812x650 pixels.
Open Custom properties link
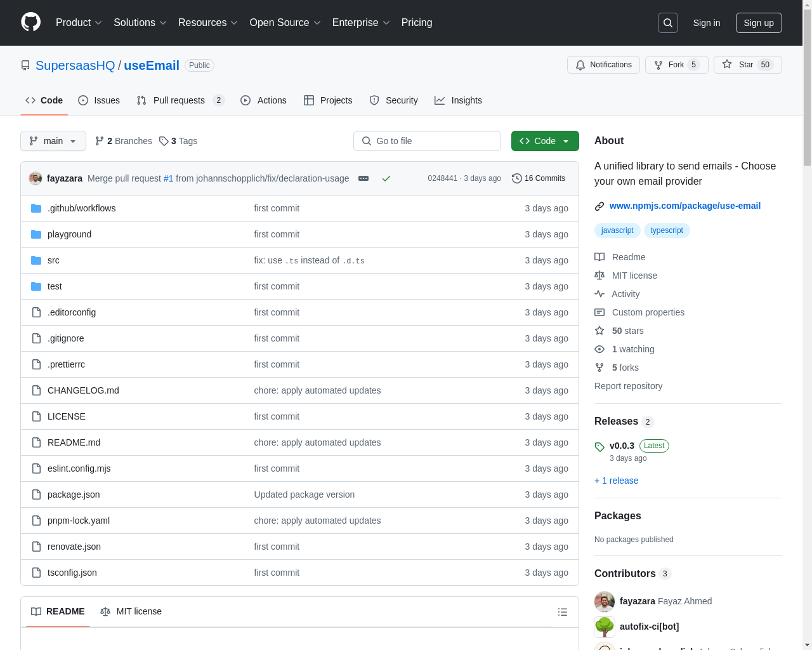[639, 312]
